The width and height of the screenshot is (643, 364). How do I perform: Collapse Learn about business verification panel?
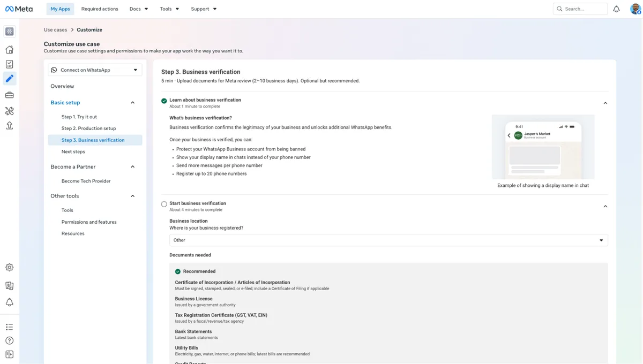[x=605, y=103]
